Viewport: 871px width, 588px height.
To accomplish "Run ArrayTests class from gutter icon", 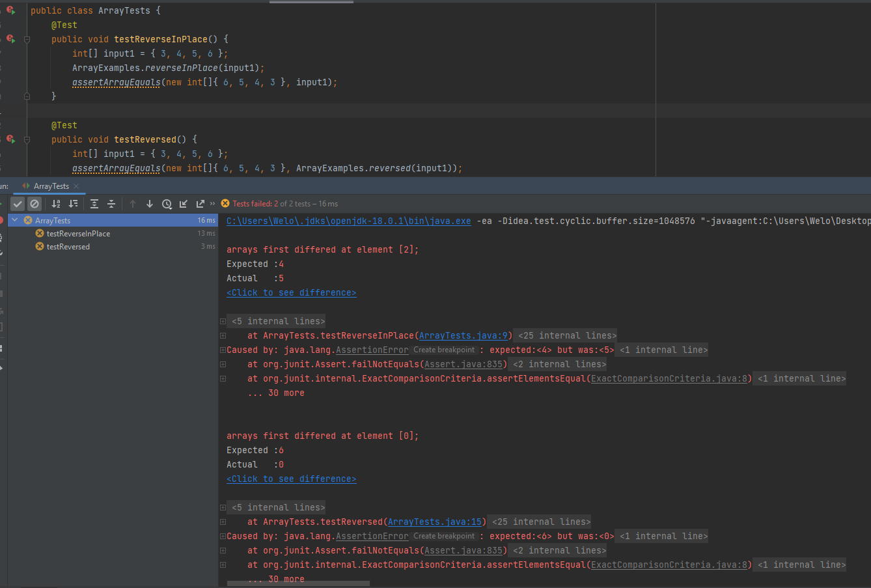I will pyautogui.click(x=10, y=10).
